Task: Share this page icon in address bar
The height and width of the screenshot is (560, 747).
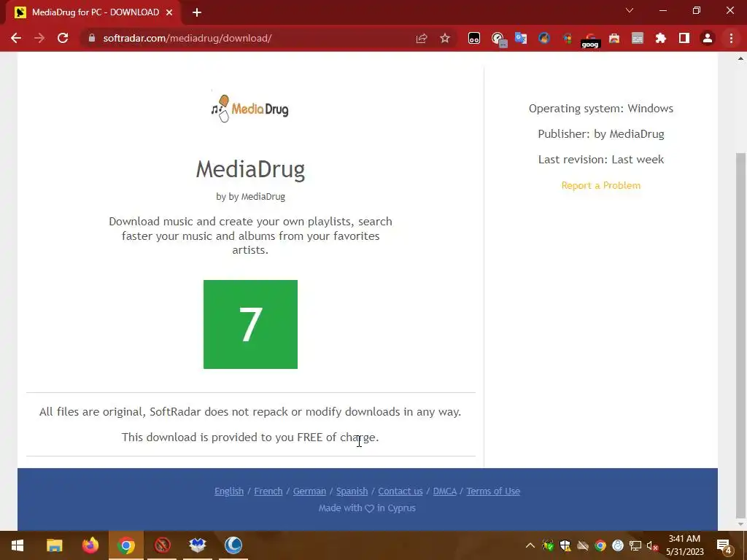Action: [421, 38]
